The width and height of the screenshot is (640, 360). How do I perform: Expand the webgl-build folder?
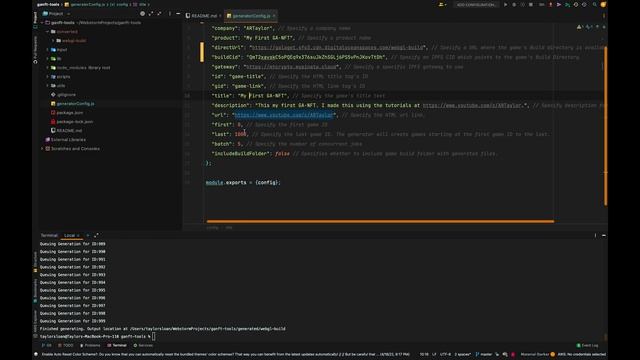[53, 40]
